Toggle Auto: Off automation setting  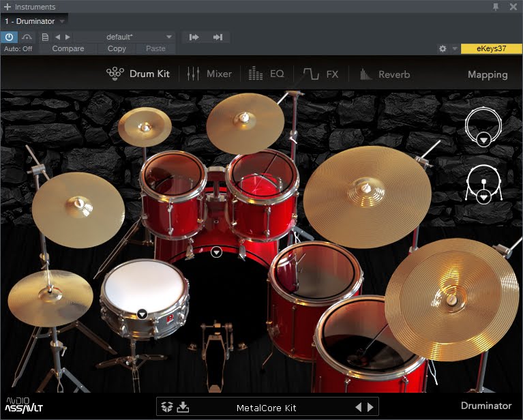[x=18, y=48]
